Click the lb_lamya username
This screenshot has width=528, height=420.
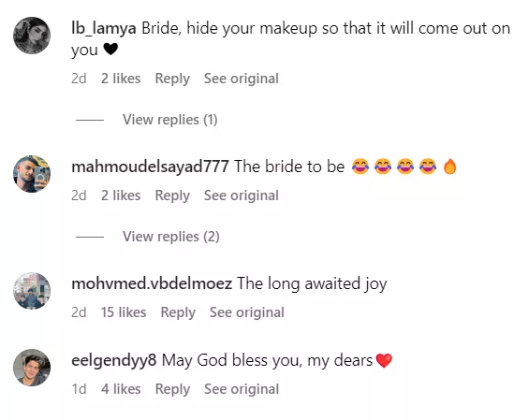point(104,28)
